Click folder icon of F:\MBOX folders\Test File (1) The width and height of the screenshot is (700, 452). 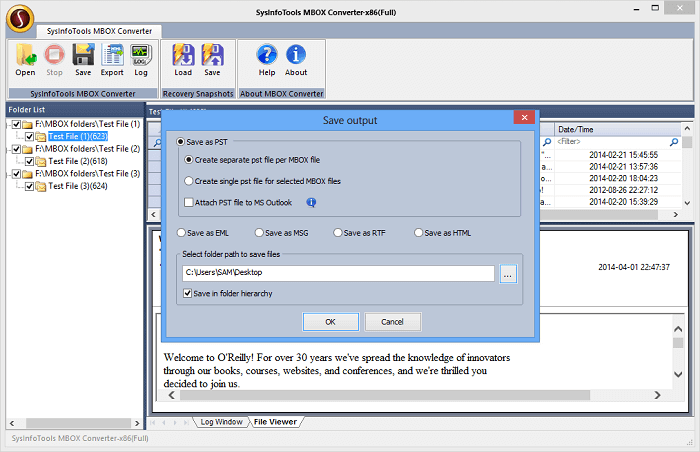[x=28, y=124]
